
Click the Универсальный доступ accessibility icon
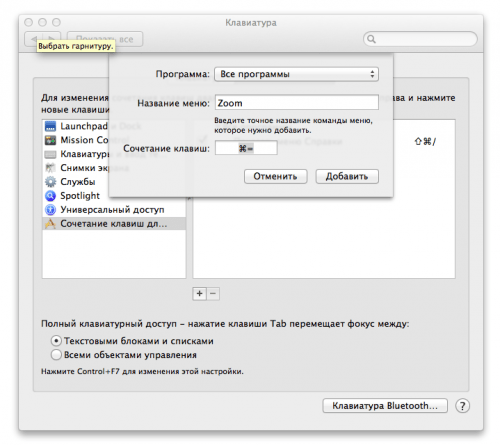pos(50,210)
